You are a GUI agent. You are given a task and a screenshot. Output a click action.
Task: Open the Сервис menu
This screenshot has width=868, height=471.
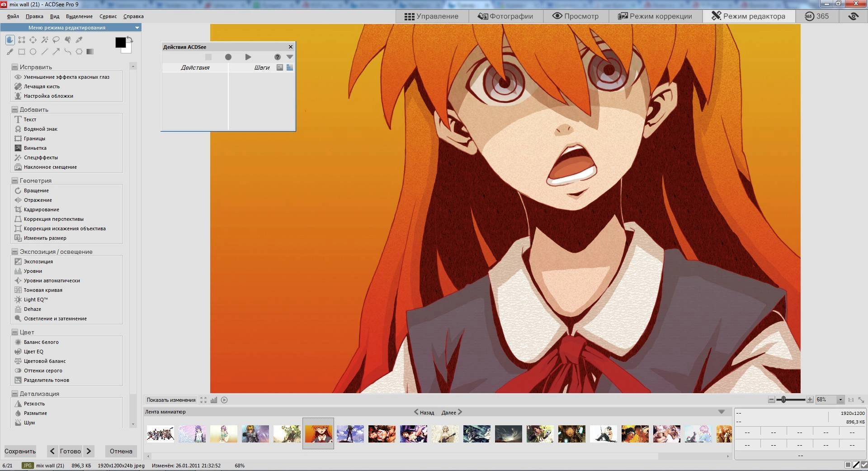(108, 16)
